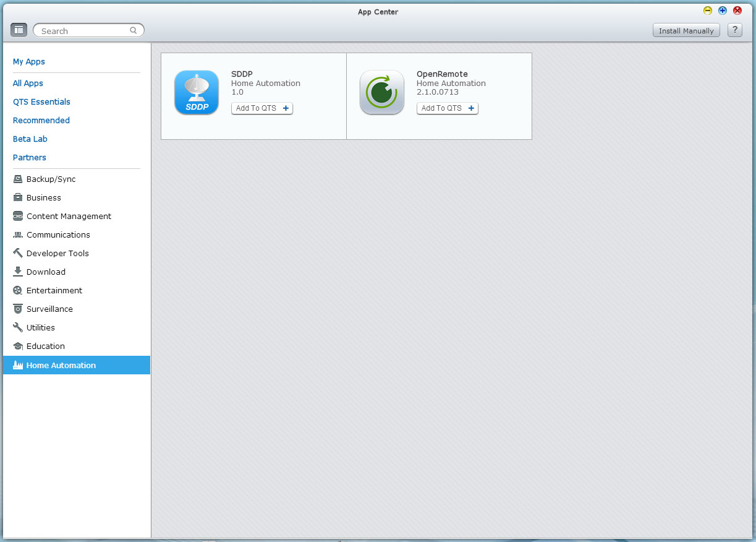
Task: Minimize the App Center window
Action: point(708,10)
